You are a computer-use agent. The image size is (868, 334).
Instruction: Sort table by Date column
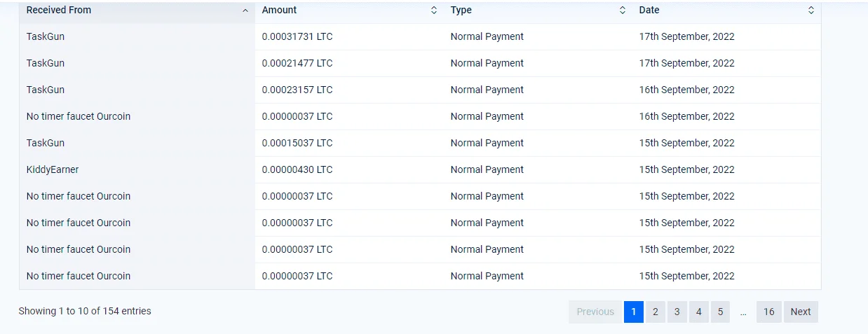pos(726,11)
